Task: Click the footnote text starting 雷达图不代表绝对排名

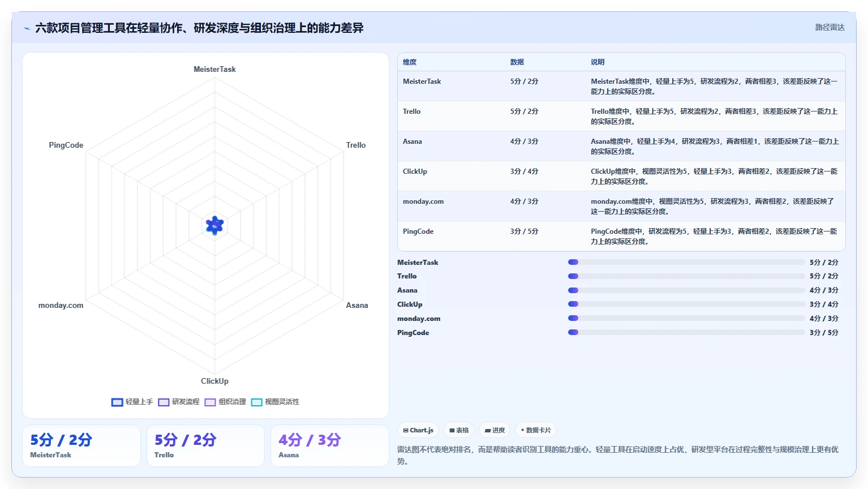Action: [618, 455]
